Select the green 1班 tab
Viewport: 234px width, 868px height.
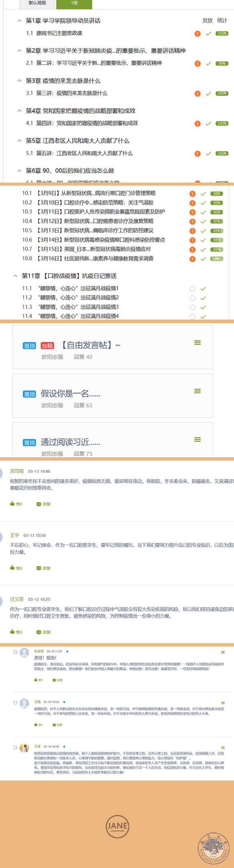pos(74,3)
